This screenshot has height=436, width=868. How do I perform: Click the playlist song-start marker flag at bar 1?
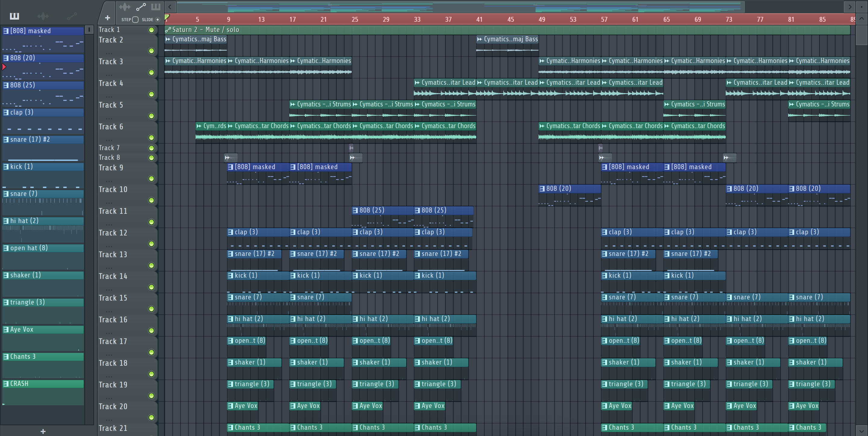(167, 17)
